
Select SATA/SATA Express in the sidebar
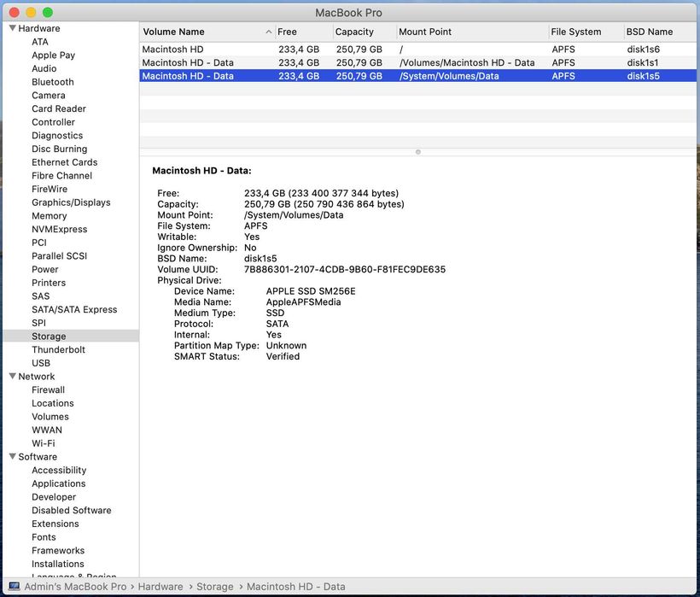(x=74, y=309)
